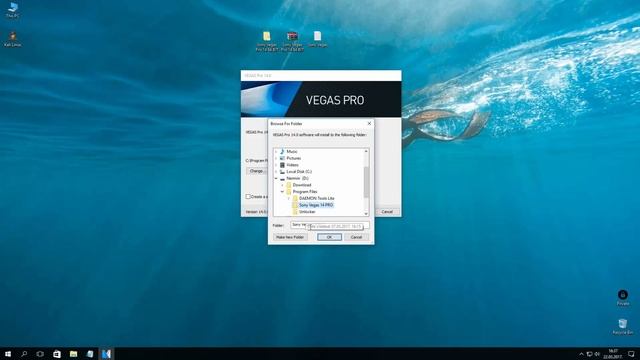Expand the Local Disk (C:) node

(276, 172)
